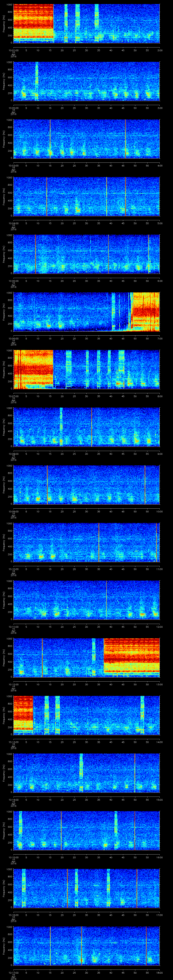
Task: Select the spectrogram panel starting at 10:11:00
Action: click(86, 600)
